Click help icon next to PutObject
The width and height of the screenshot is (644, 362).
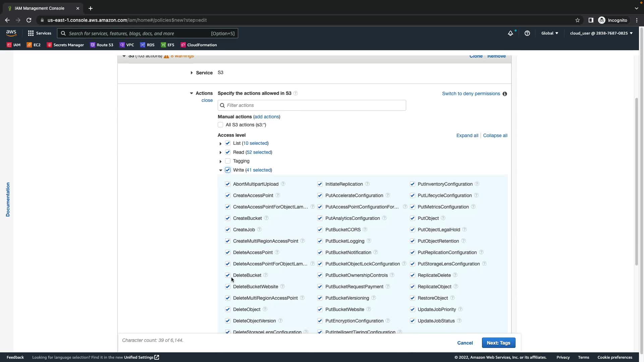[443, 218]
